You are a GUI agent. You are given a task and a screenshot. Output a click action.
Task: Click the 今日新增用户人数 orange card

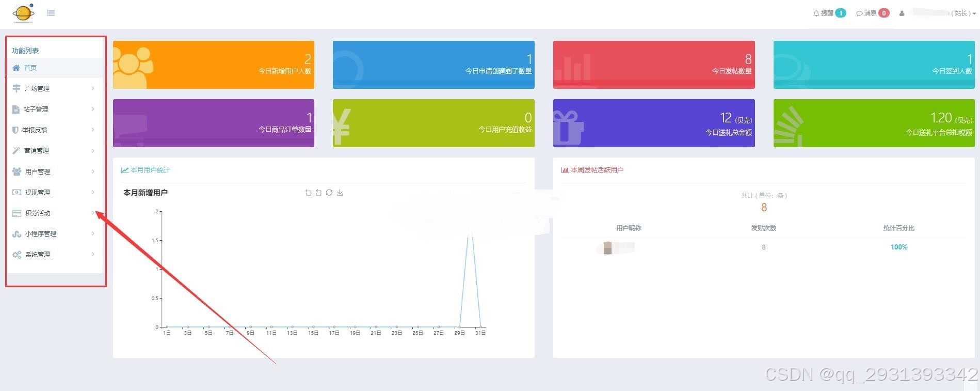click(x=213, y=65)
